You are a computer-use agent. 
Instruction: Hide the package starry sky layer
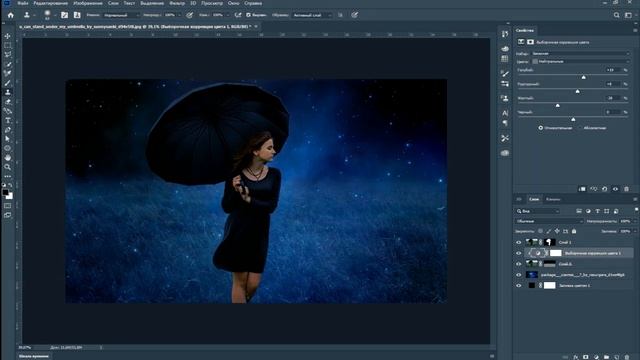518,275
